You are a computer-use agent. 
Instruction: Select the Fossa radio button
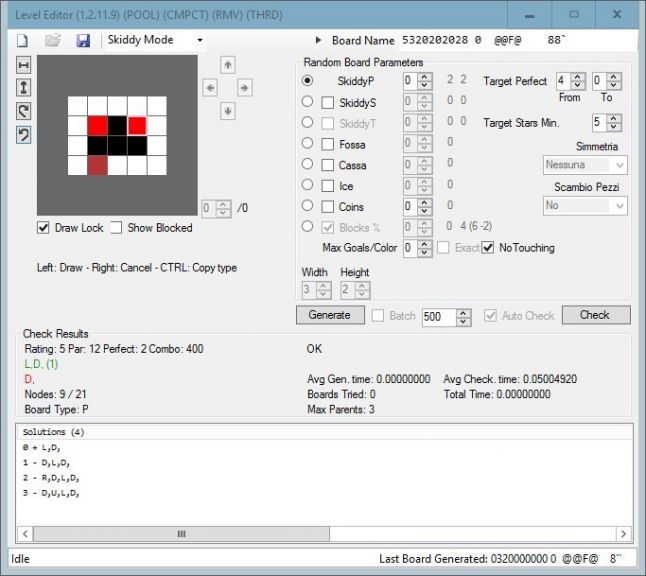[x=308, y=144]
